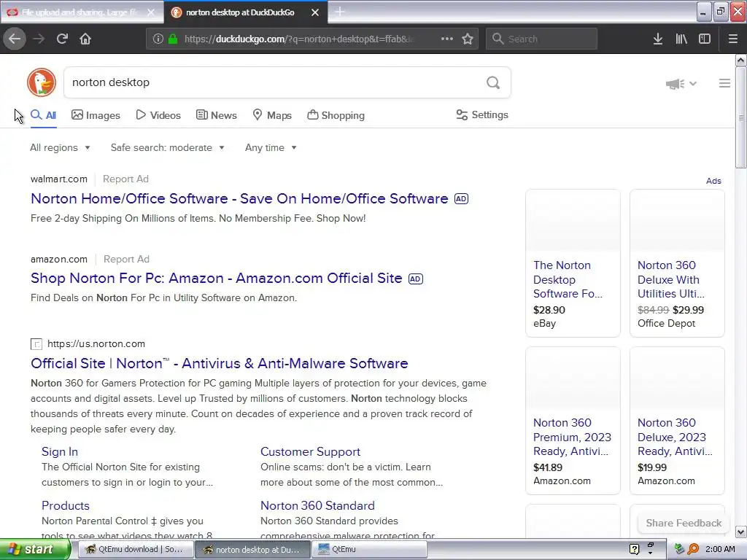Click the Firefox Search box
The width and height of the screenshot is (747, 560).
[x=542, y=39]
